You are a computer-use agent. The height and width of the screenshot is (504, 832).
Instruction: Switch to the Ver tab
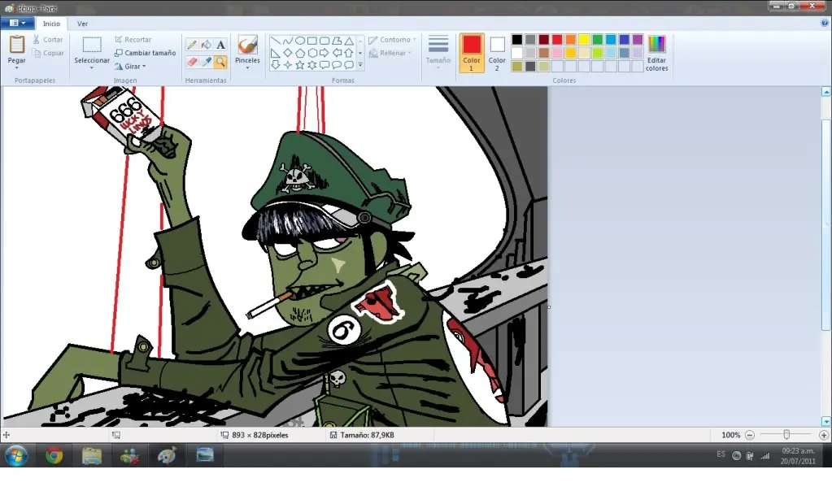click(82, 24)
